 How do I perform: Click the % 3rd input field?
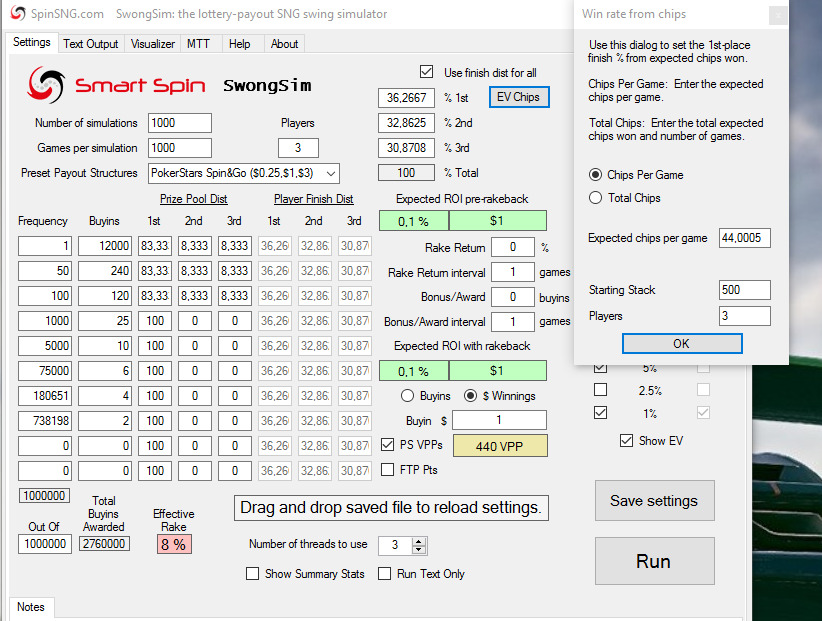pos(406,148)
